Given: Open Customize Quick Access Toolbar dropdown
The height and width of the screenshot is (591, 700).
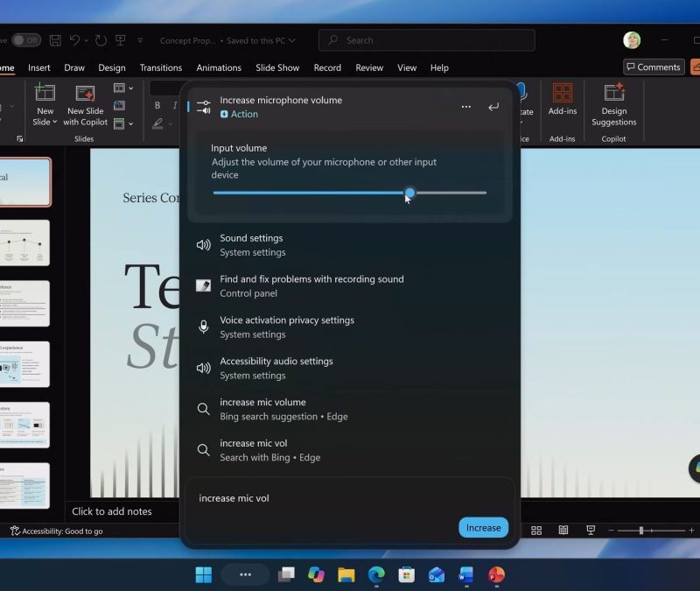Looking at the screenshot, I should [x=140, y=40].
